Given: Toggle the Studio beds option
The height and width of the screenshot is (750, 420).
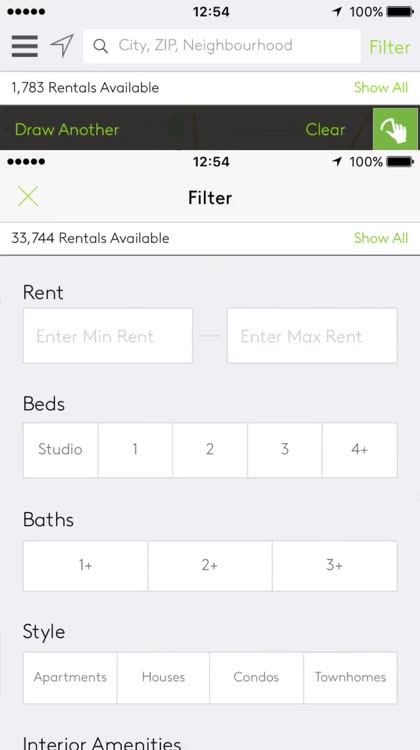Looking at the screenshot, I should pyautogui.click(x=60, y=450).
